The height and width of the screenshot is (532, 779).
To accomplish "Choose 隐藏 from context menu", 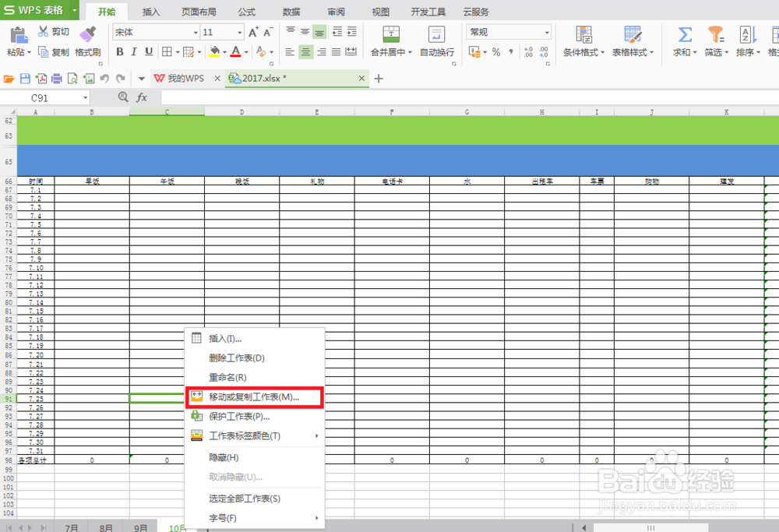I will point(255,457).
